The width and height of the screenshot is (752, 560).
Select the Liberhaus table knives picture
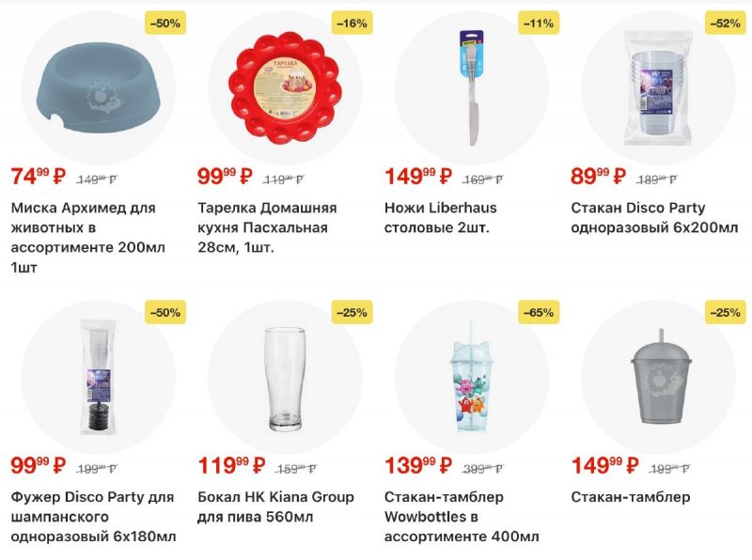tap(471, 88)
